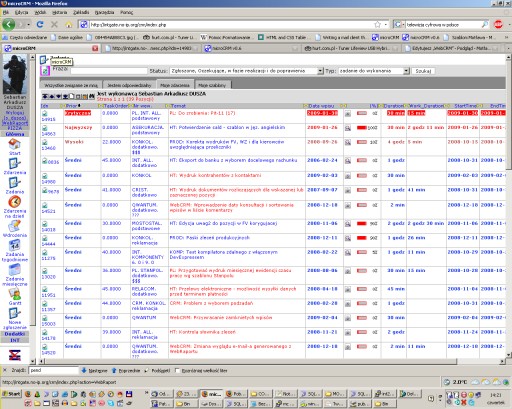Open the URL bar history dropdown

[386, 24]
